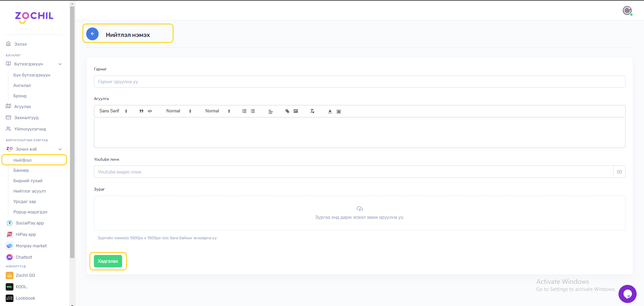The image size is (644, 306).
Task: Click the Зураг image upload area
Action: click(x=359, y=213)
